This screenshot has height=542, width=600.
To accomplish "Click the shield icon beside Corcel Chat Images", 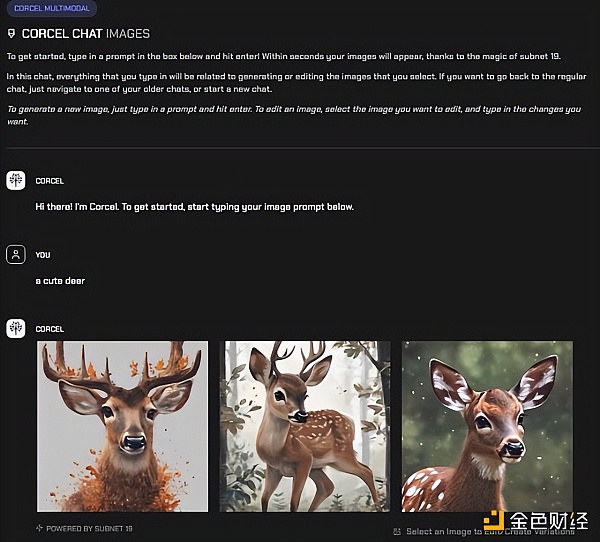I will (11, 34).
